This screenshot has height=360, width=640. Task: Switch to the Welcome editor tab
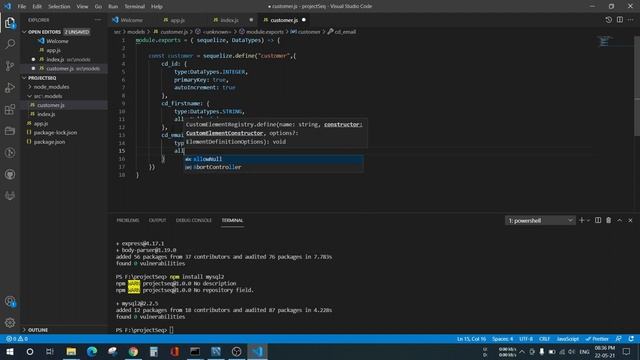[131, 20]
